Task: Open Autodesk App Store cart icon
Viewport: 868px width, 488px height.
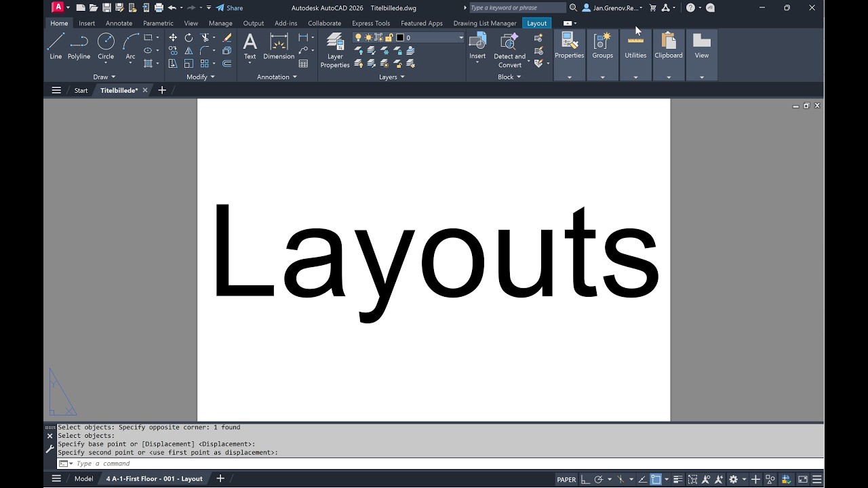Action: pyautogui.click(x=652, y=8)
